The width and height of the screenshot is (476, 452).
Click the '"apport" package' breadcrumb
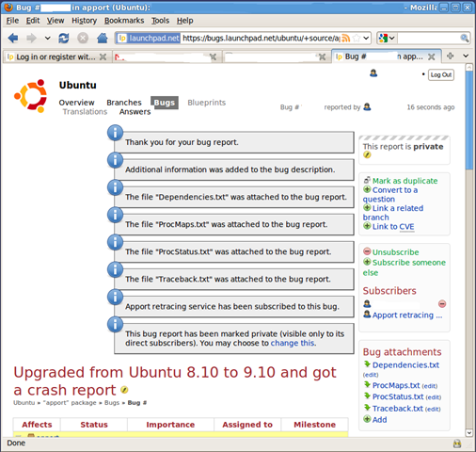71,403
